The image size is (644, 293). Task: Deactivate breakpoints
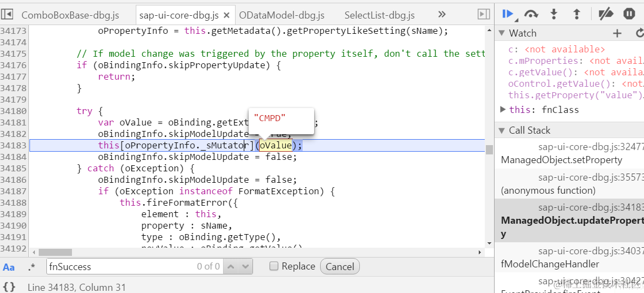606,14
